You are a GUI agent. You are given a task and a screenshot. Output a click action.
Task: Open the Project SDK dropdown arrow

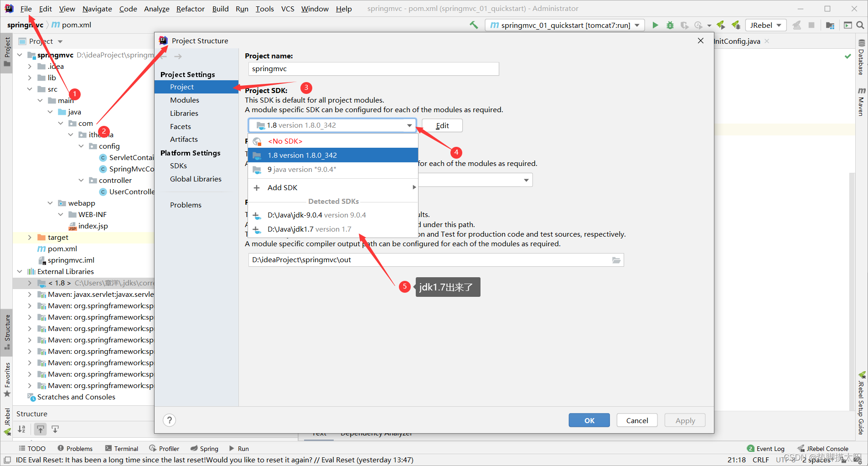(x=409, y=125)
